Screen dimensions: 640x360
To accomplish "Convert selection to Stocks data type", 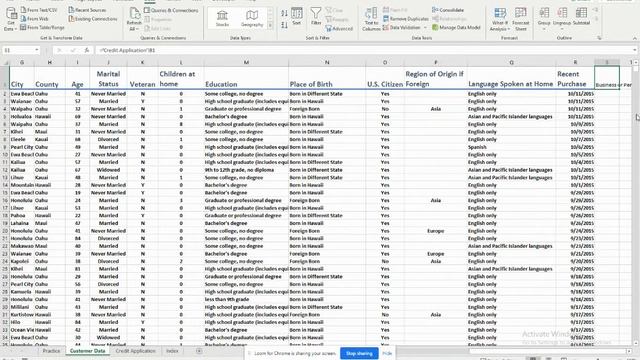I will [222, 18].
